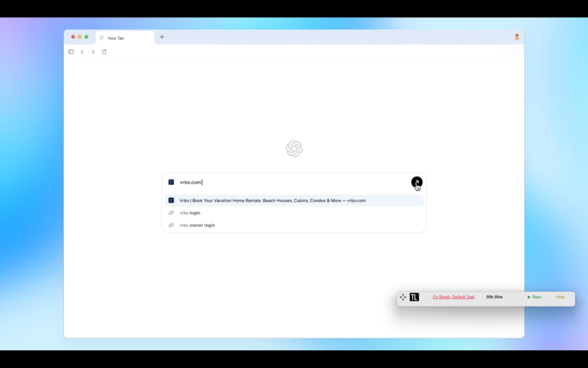Open the sidebar panel icon in the toolbar
Viewport: 588px width, 368px height.
tap(71, 51)
